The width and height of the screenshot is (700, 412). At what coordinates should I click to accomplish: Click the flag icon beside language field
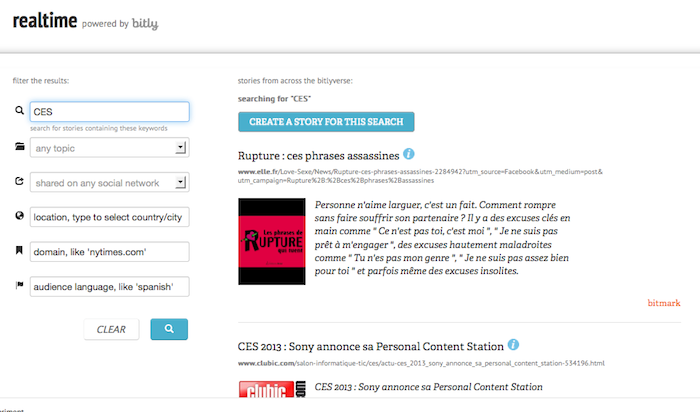pos(19,286)
